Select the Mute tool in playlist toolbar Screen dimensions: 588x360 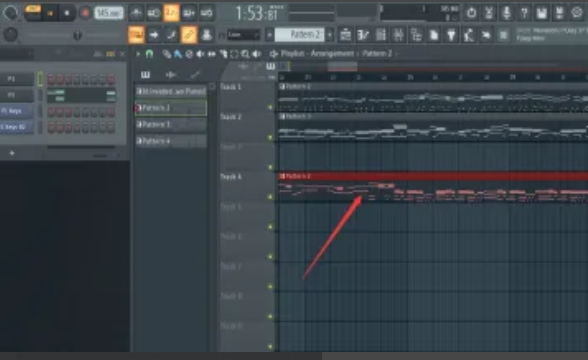click(x=201, y=54)
